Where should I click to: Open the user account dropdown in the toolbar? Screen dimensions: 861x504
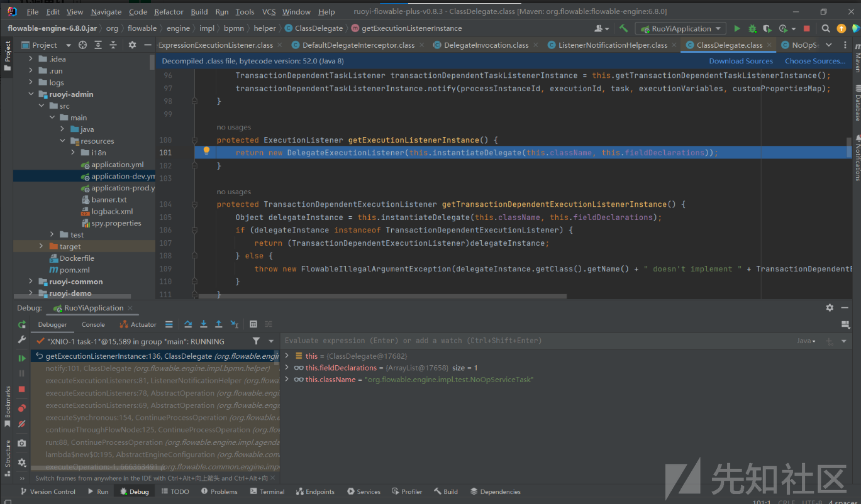coord(601,28)
